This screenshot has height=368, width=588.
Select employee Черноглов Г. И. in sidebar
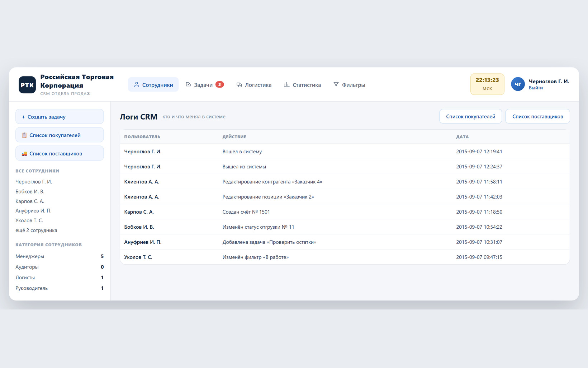pos(34,182)
